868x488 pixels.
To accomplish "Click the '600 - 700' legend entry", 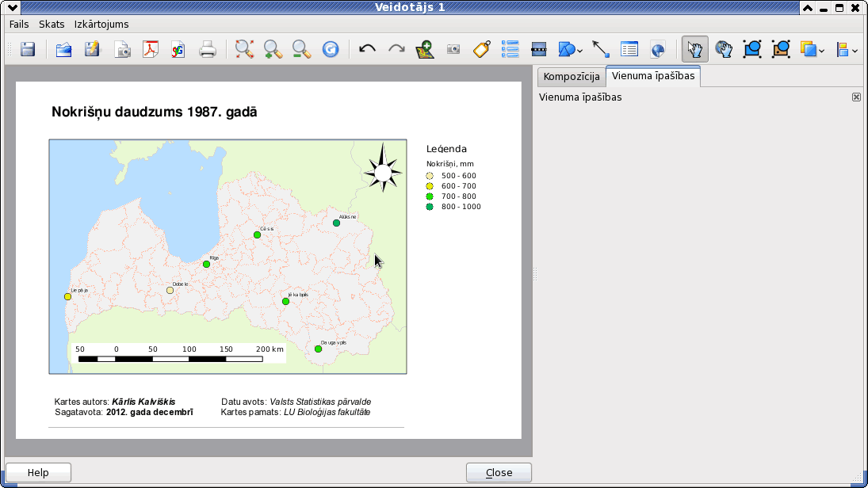I will [x=453, y=186].
